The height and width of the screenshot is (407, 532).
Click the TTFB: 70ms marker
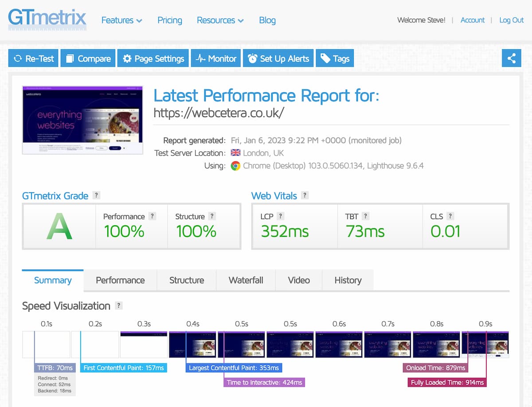[x=55, y=368]
